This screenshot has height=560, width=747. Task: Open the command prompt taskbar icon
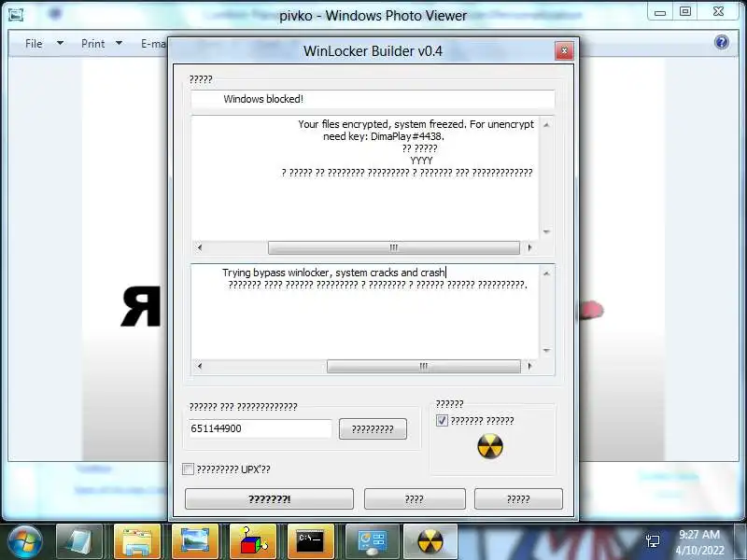pos(311,542)
